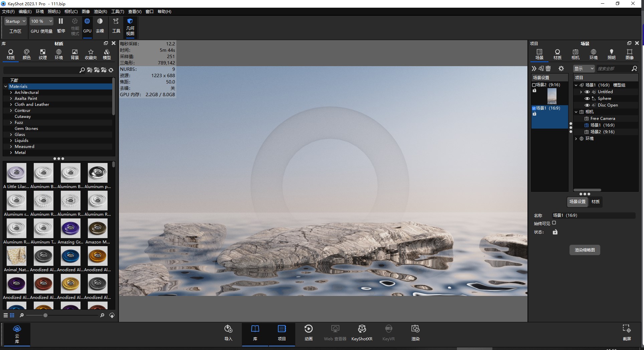Check the 场景2 (9:16) scene set checkbox
644x350 pixels.
point(534,85)
